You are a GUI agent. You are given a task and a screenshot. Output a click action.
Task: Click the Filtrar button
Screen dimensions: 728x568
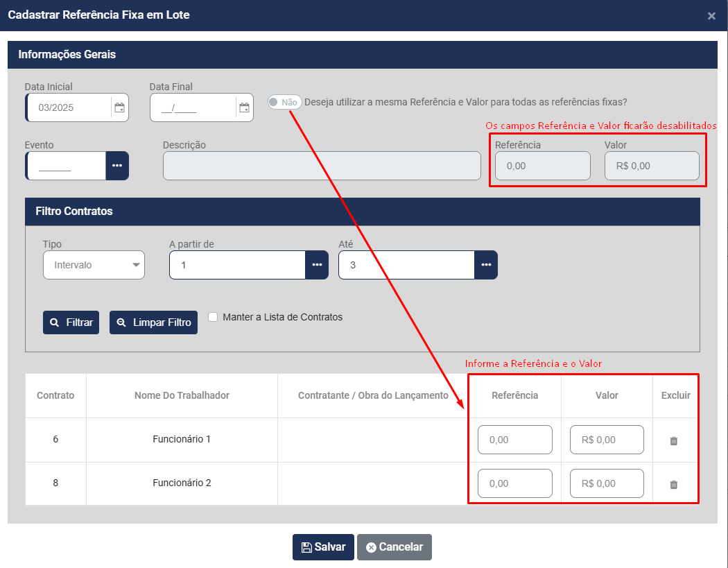71,322
